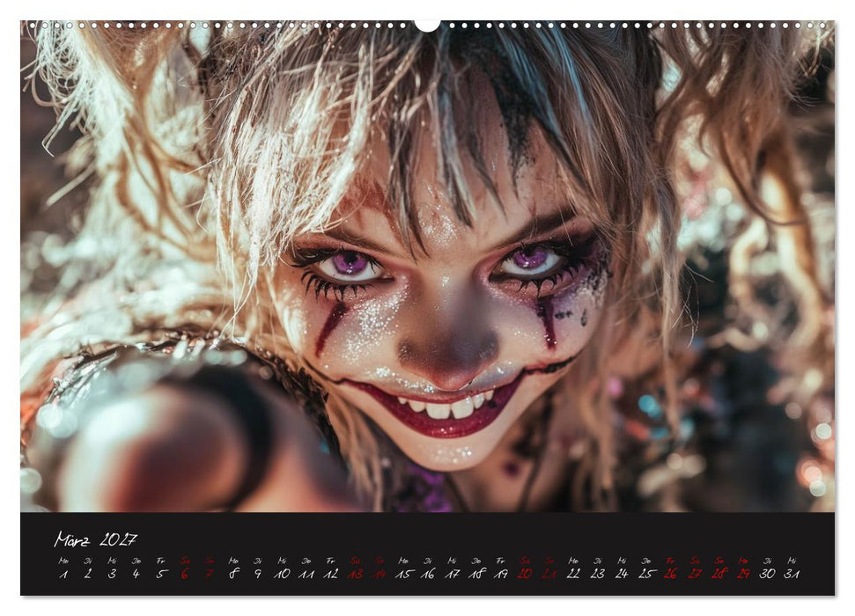
Task: Select date 2 in the calendar row
Action: click(x=88, y=574)
